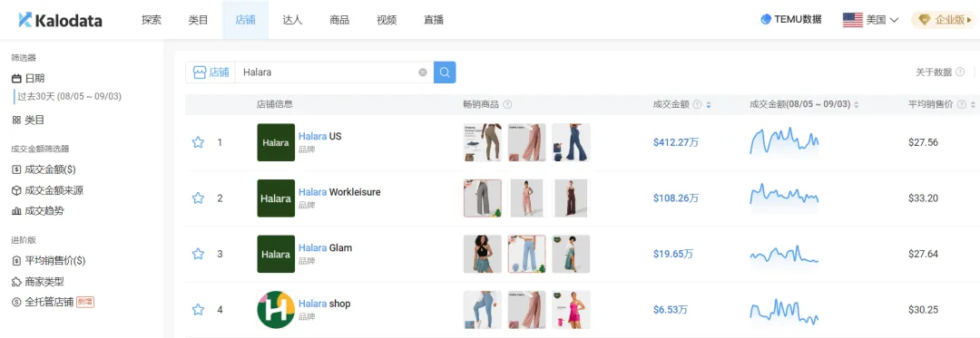Sort by 成交金额(08/05 ~ 09/03) trend column
The width and height of the screenshot is (980, 338).
pyautogui.click(x=857, y=105)
